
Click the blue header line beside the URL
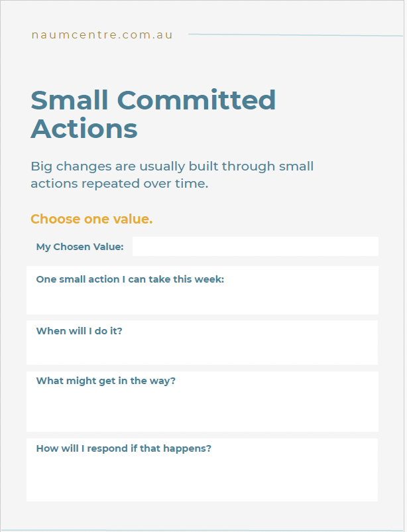tap(296, 35)
